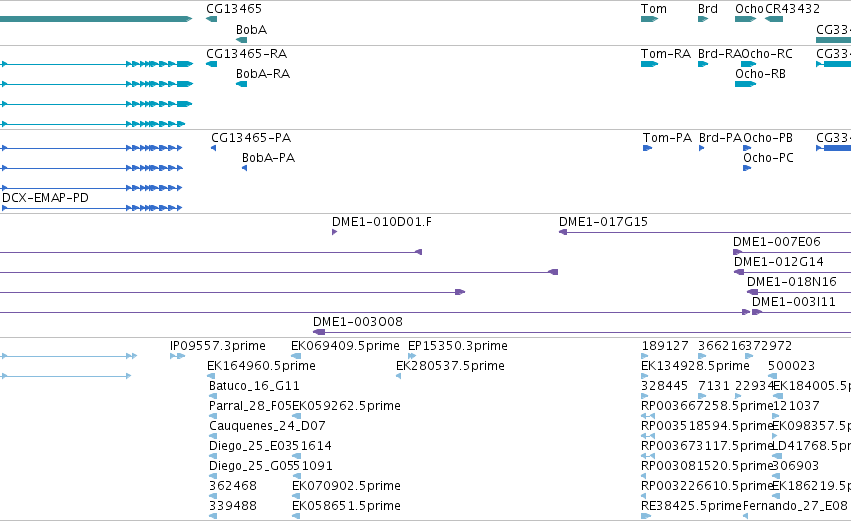
Task: Select the RP003081520.5prime EST label
Action: click(706, 466)
